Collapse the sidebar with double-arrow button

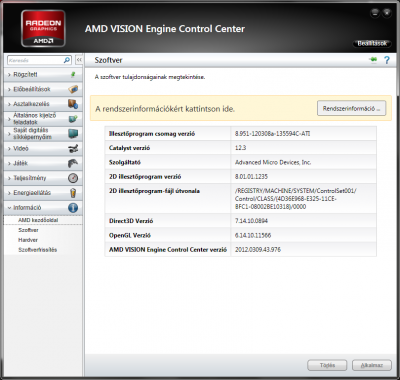(x=79, y=60)
